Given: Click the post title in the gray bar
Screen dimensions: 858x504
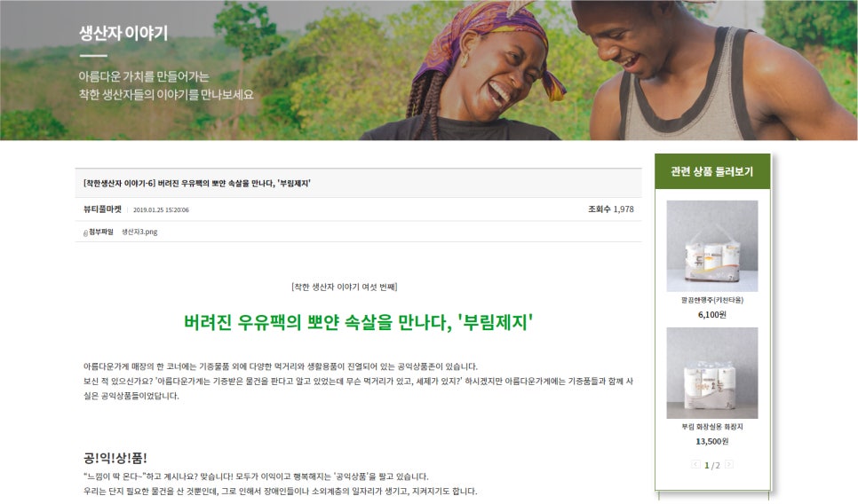Looking at the screenshot, I should [x=197, y=183].
